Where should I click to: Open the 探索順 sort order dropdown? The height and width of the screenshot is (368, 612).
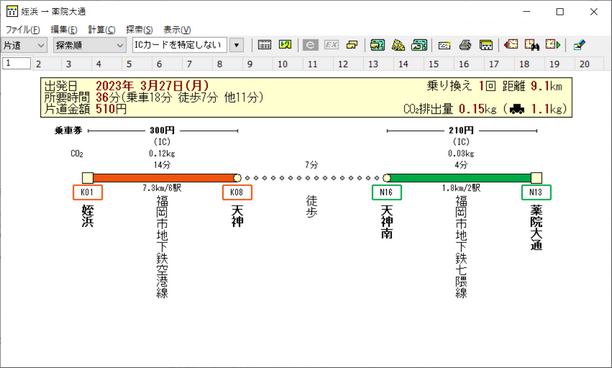[x=89, y=45]
